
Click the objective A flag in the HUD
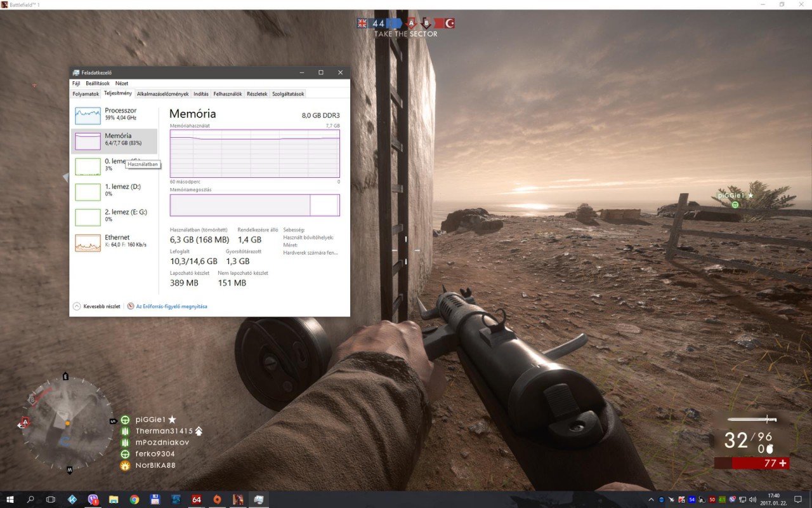(x=410, y=23)
